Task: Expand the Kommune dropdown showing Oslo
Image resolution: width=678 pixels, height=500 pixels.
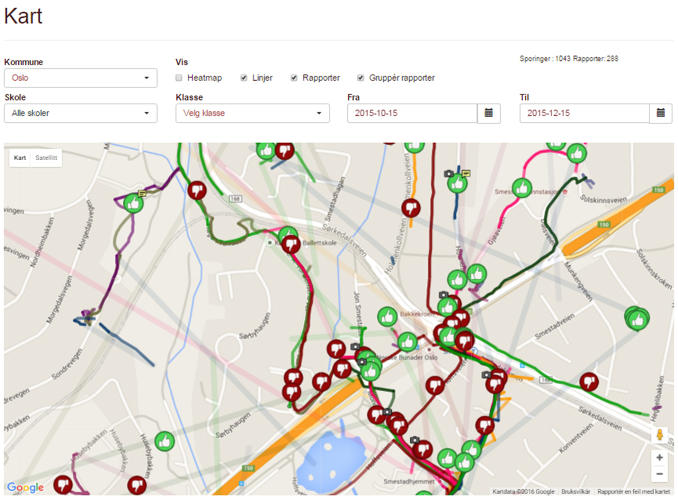Action: (80, 78)
